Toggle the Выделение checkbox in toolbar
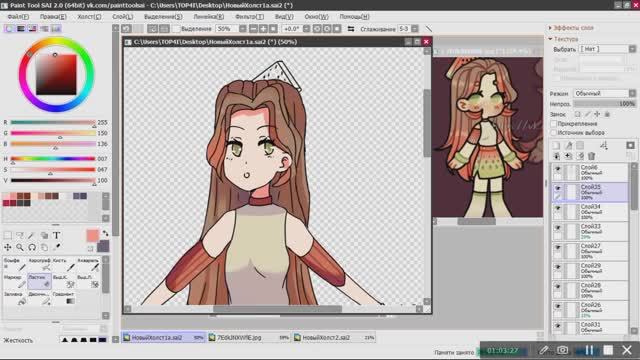 point(176,29)
